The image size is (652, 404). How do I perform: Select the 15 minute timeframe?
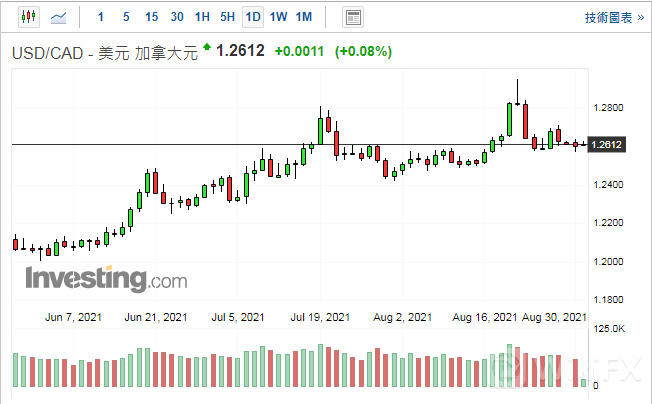click(151, 17)
